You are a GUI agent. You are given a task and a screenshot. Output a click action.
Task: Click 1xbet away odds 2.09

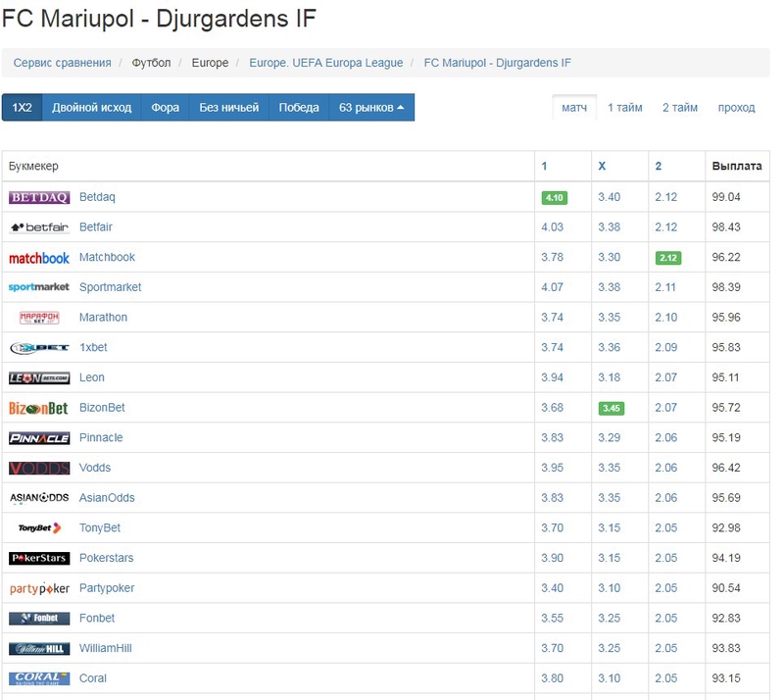click(666, 347)
